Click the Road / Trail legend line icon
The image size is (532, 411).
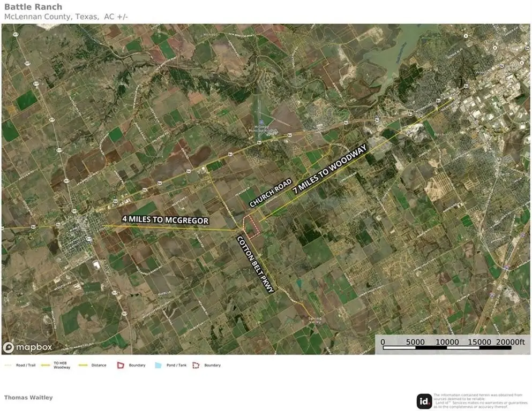tap(8, 365)
